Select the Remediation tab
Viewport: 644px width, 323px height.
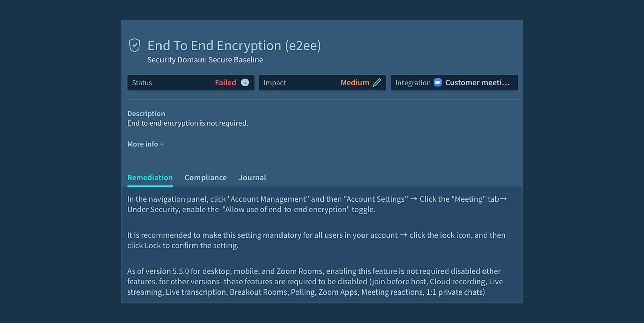150,178
